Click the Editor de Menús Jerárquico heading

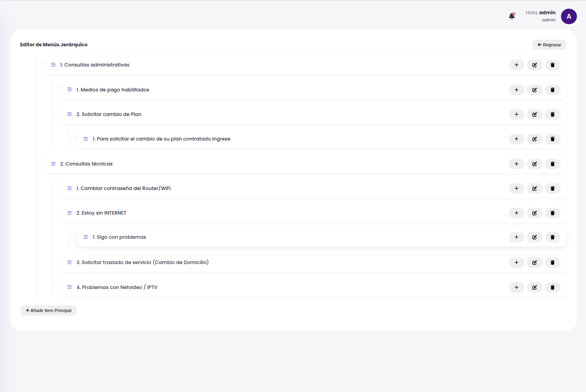54,45
